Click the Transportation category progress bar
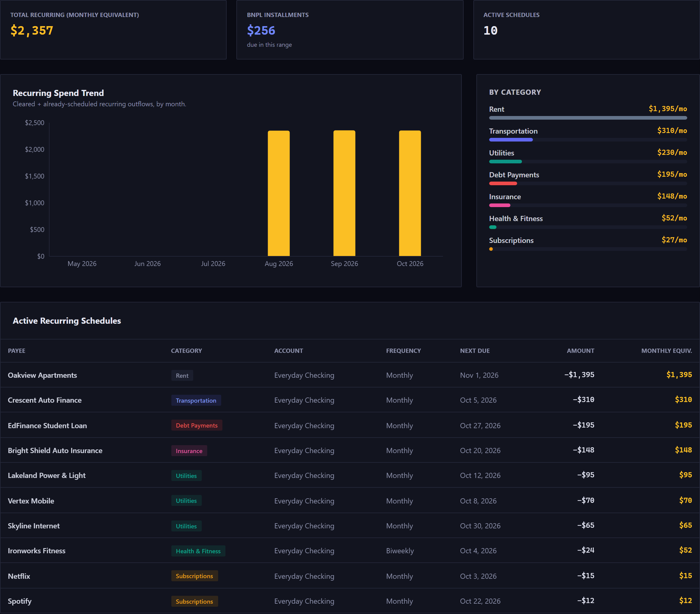 [x=588, y=140]
